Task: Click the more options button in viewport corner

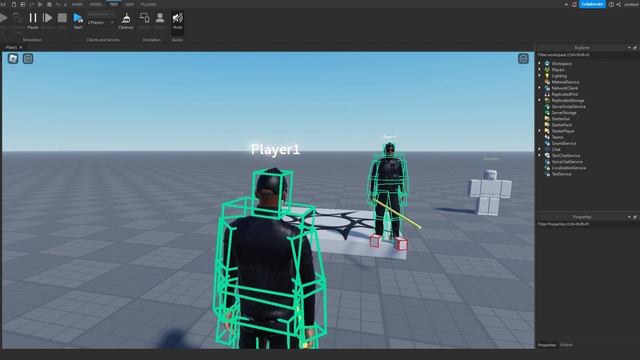Action: (523, 58)
